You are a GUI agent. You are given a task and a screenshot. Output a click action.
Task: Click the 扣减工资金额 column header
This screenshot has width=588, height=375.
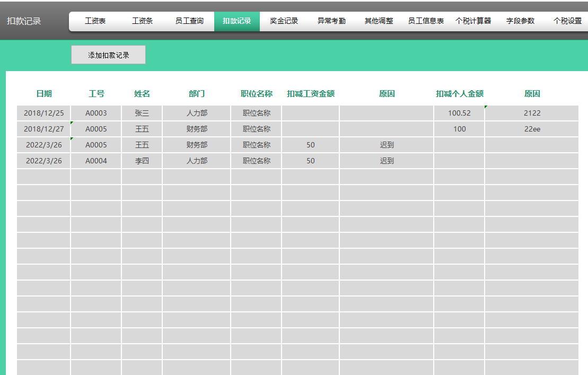(x=311, y=94)
